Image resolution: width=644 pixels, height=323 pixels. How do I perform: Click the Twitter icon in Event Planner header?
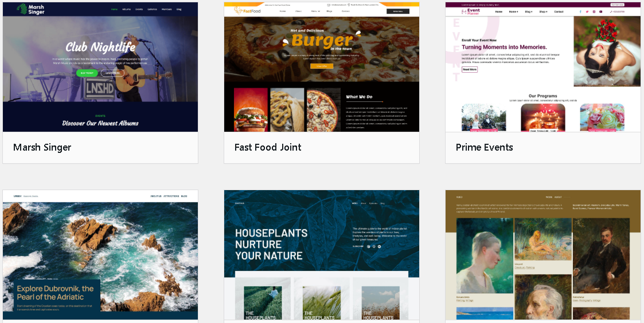coord(587,12)
